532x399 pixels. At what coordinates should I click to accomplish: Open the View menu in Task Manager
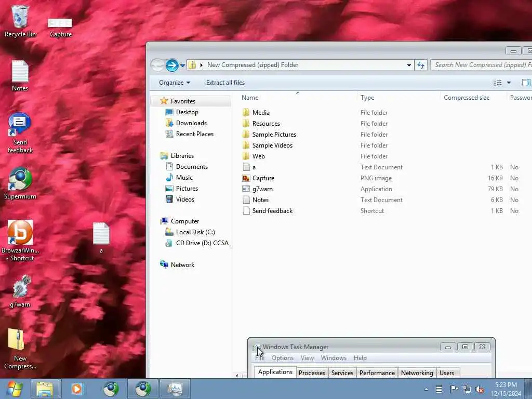[307, 358]
